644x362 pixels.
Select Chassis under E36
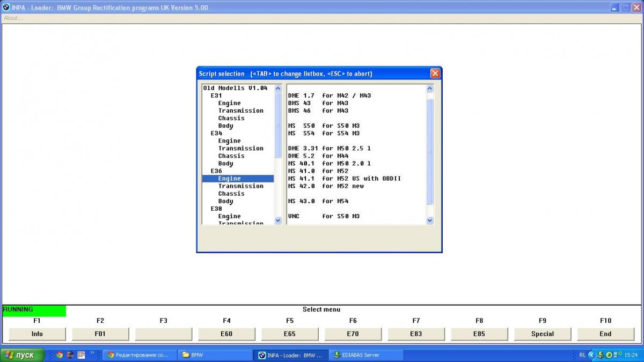pos(231,194)
